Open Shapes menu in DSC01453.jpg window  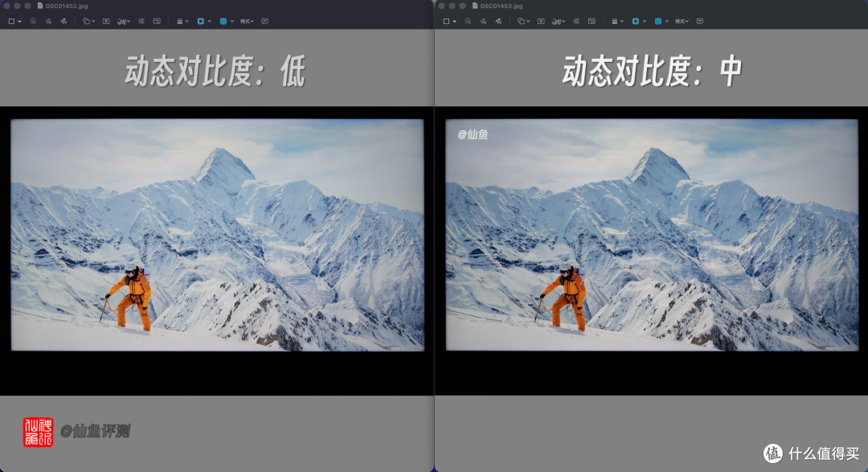pos(524,21)
